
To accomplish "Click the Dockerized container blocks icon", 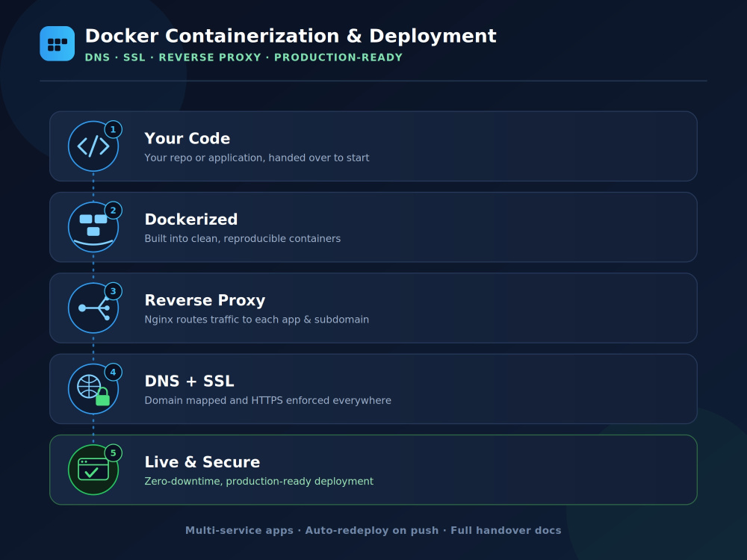I will [93, 227].
